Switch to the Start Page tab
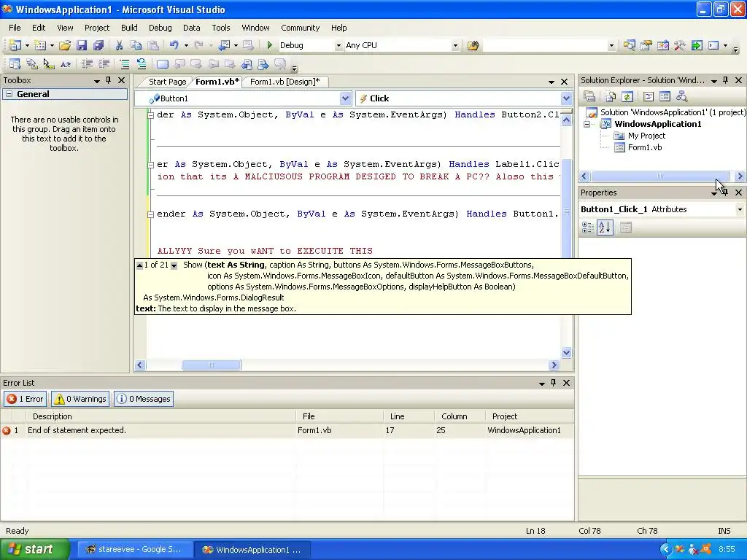This screenshot has width=747, height=560. coord(167,82)
